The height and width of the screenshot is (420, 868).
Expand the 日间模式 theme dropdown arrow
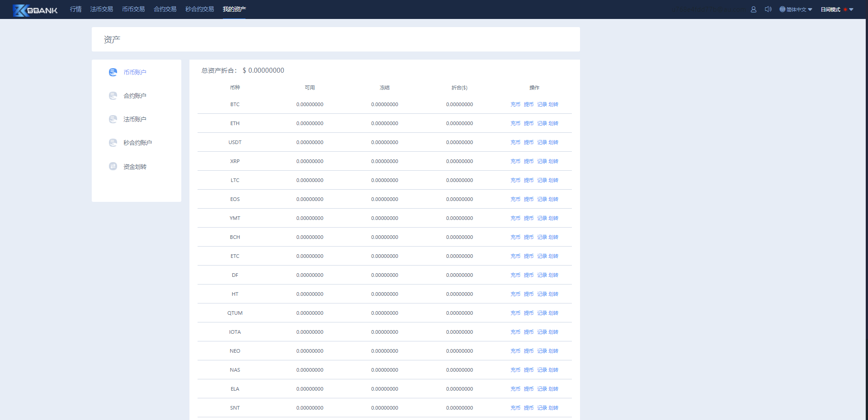(851, 9)
